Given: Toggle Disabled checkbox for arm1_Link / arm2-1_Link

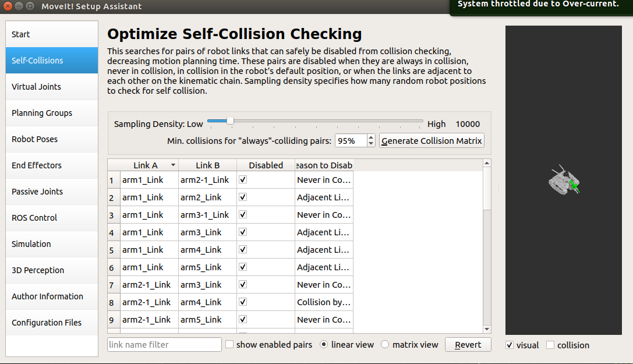Looking at the screenshot, I should [x=243, y=180].
